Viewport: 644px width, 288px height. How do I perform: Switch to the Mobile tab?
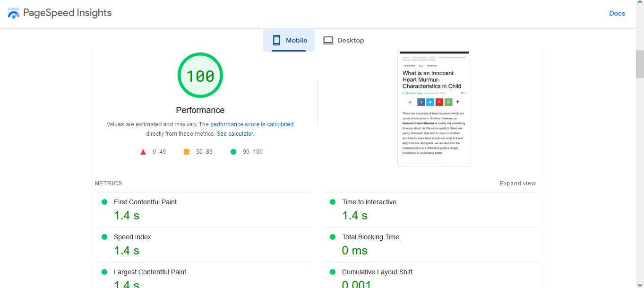[x=289, y=40]
